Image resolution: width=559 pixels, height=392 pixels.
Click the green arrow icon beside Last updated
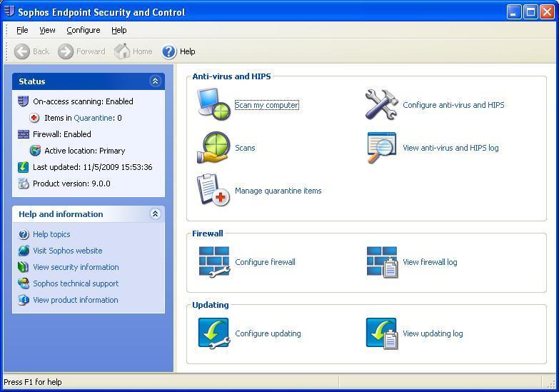coord(23,167)
